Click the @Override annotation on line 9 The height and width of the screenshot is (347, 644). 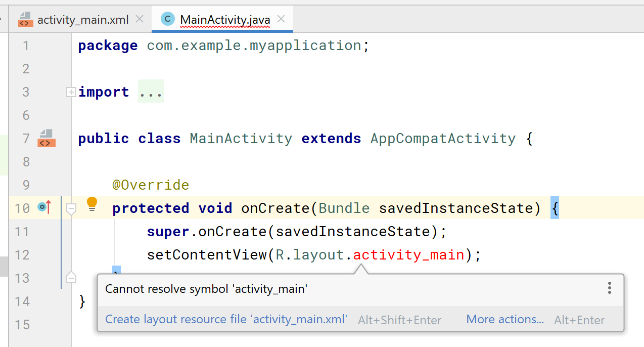[151, 185]
